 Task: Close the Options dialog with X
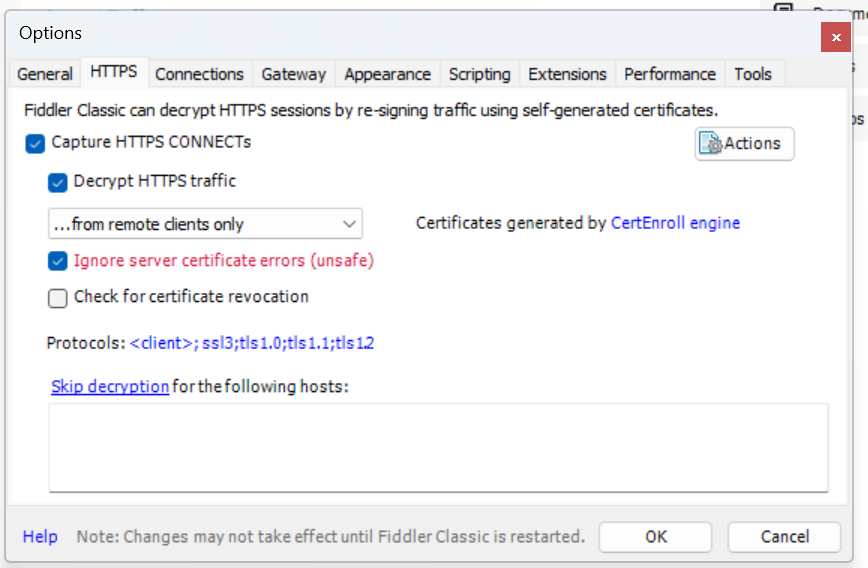(x=835, y=37)
